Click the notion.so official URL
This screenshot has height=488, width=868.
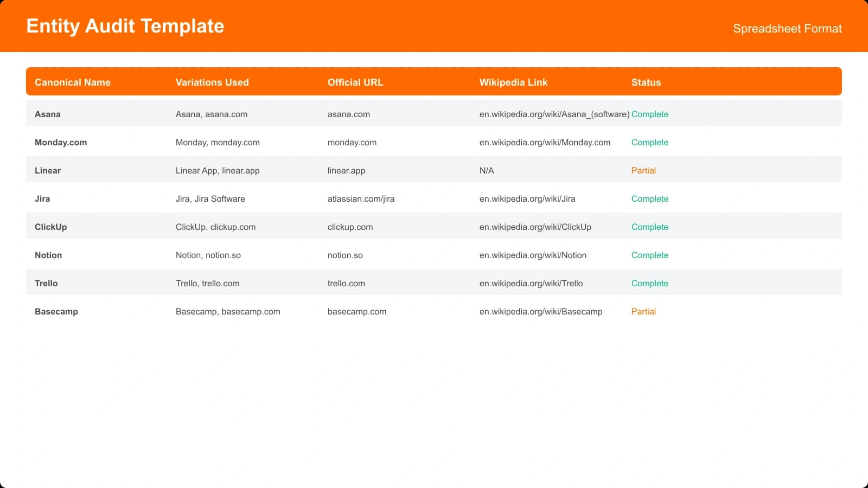click(344, 255)
